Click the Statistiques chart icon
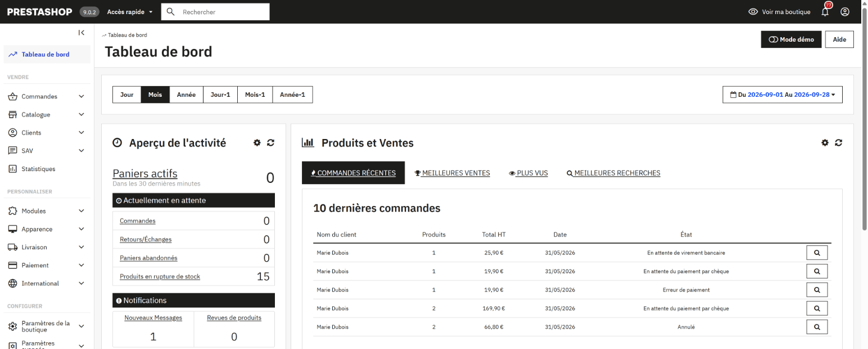Image resolution: width=868 pixels, height=349 pixels. (x=12, y=169)
